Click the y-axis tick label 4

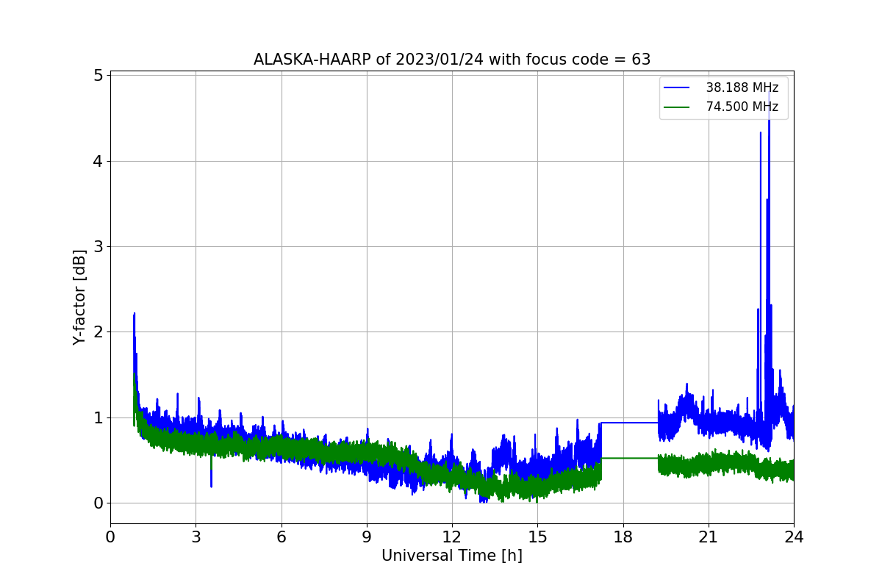(97, 161)
